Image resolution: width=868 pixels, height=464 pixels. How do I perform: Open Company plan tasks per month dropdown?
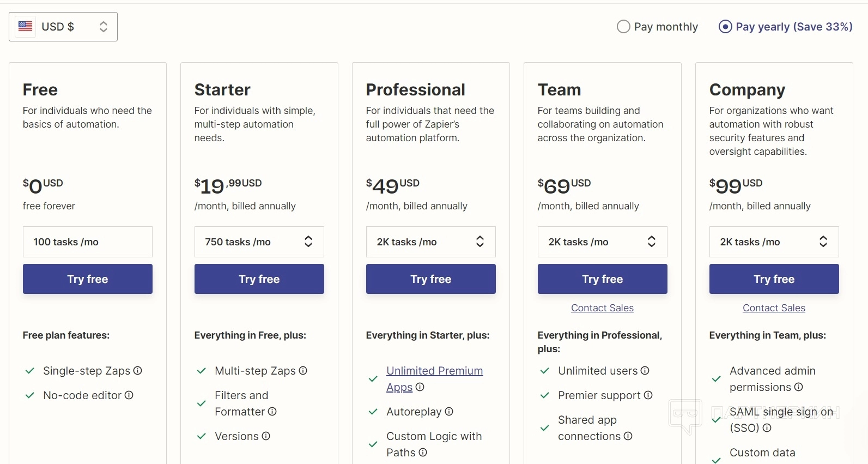point(774,242)
